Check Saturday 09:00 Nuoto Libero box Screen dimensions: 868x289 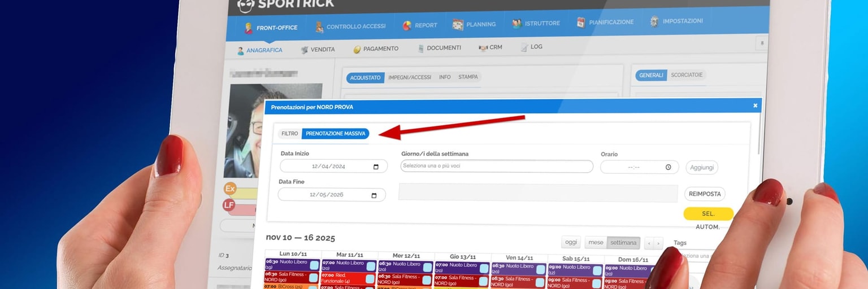(x=597, y=269)
